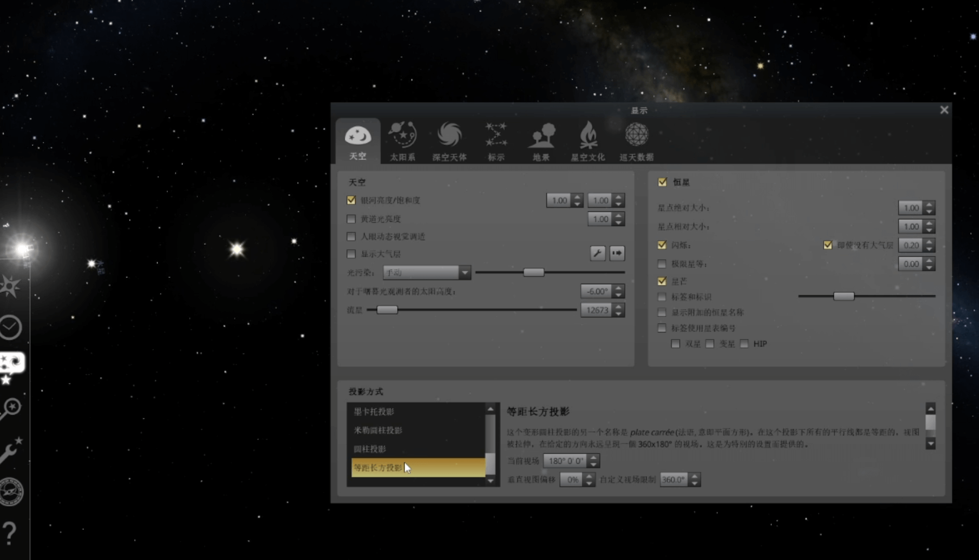
Task: Open the date/time clock icon in sidebar
Action: click(x=10, y=328)
